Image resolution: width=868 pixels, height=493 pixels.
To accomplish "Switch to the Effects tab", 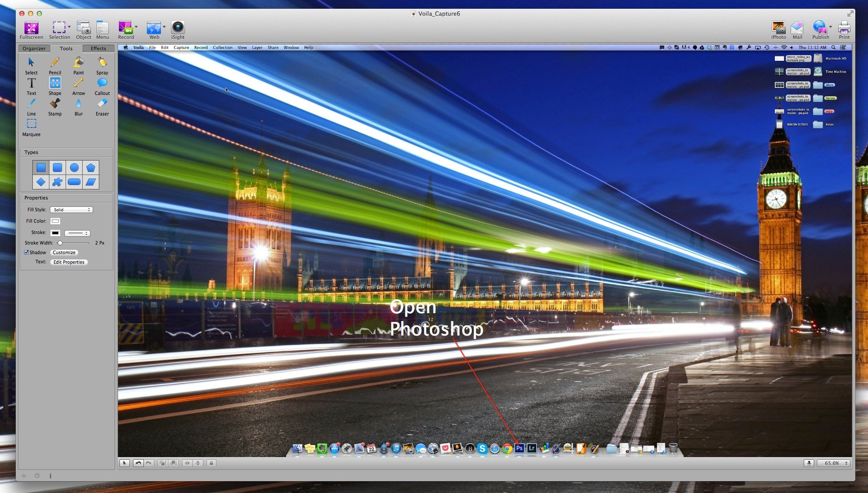I will point(98,49).
